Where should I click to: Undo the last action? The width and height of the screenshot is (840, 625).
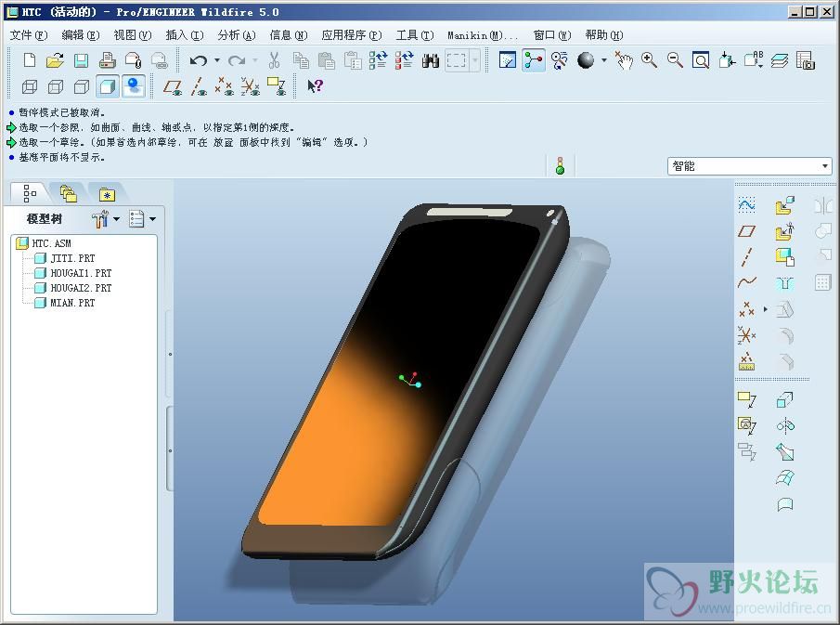198,60
